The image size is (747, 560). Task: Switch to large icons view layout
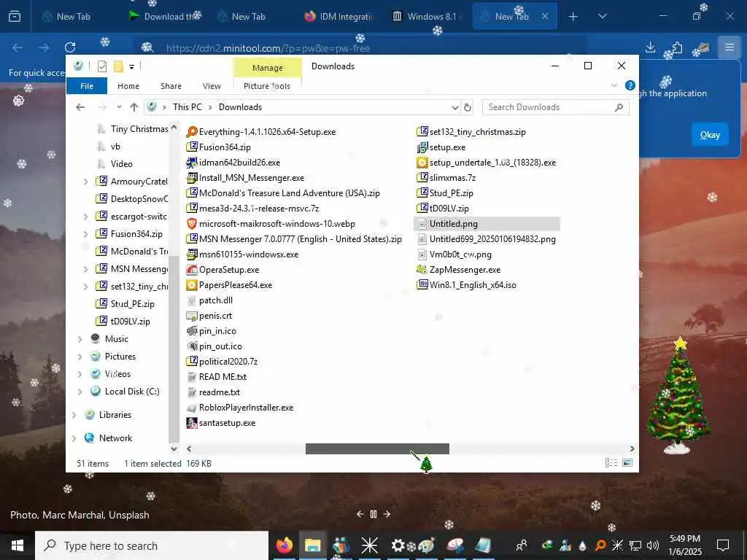coord(627,463)
